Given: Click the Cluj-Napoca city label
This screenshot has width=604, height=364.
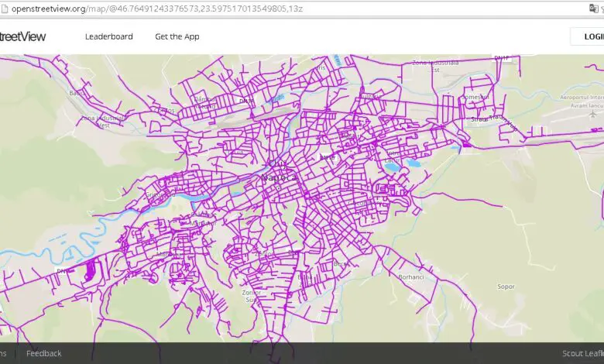Looking at the screenshot, I should click(x=280, y=171).
